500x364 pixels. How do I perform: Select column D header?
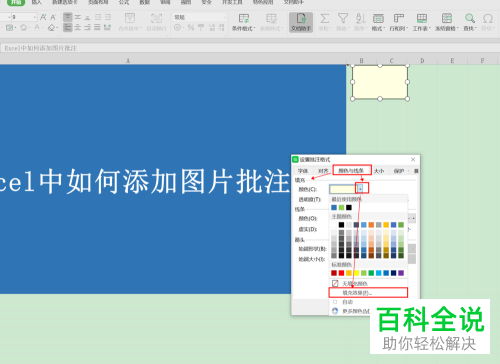[422, 61]
